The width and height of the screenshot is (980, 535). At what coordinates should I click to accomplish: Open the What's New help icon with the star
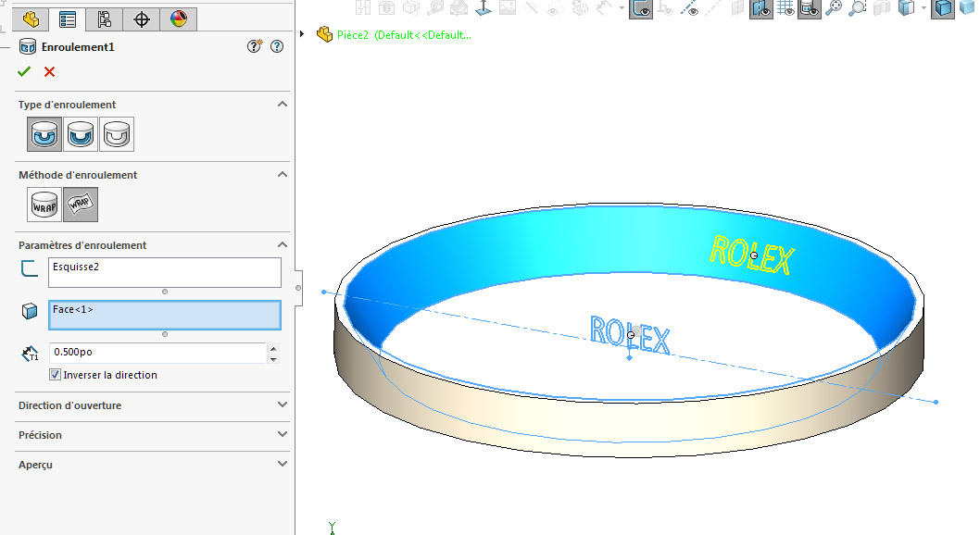[x=255, y=46]
